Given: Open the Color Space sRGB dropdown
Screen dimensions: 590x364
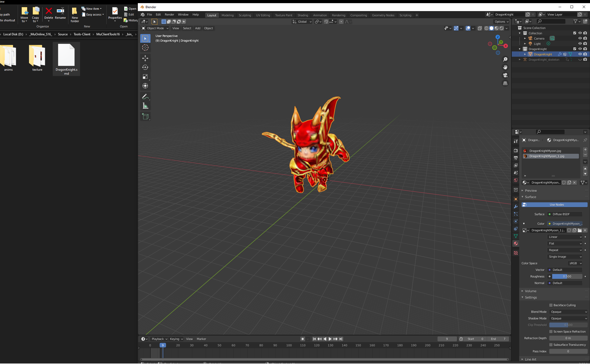Looking at the screenshot, I should pyautogui.click(x=575, y=264).
